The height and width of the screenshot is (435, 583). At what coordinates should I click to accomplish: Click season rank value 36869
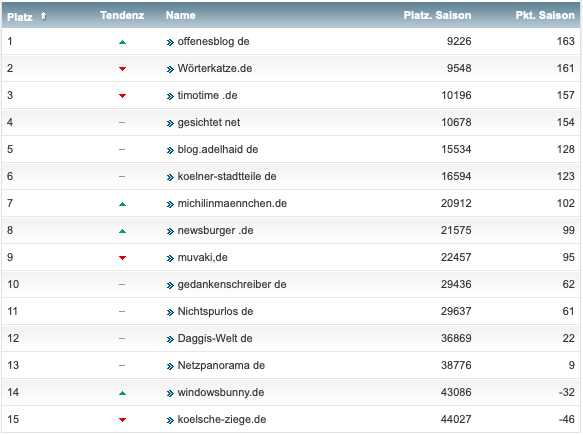(456, 338)
